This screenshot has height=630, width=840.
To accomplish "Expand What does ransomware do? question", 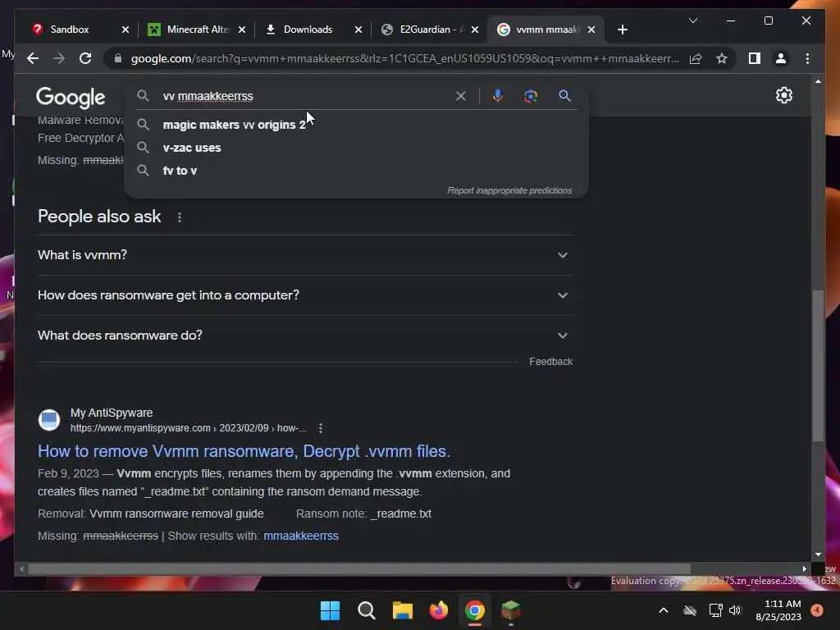I will coord(305,336).
